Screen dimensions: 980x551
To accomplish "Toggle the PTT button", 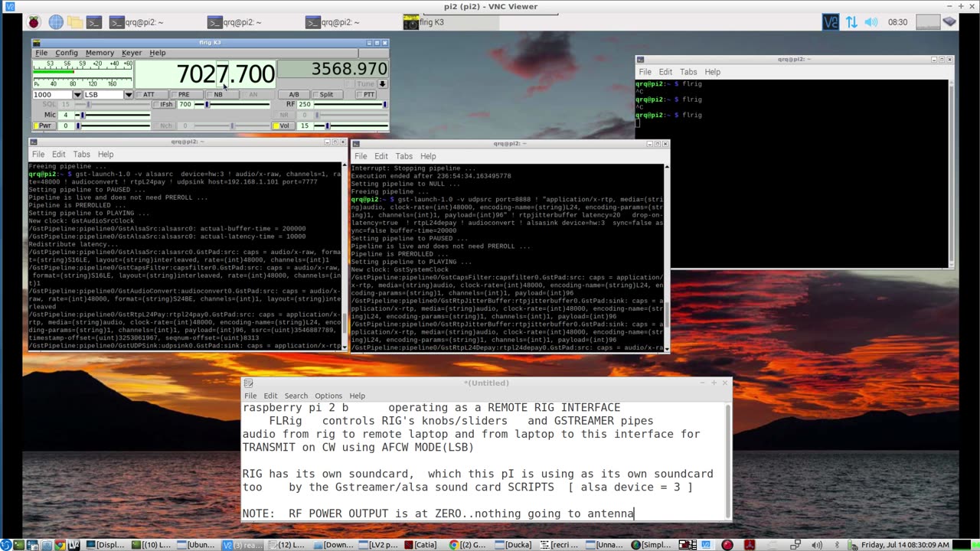I will tap(366, 95).
